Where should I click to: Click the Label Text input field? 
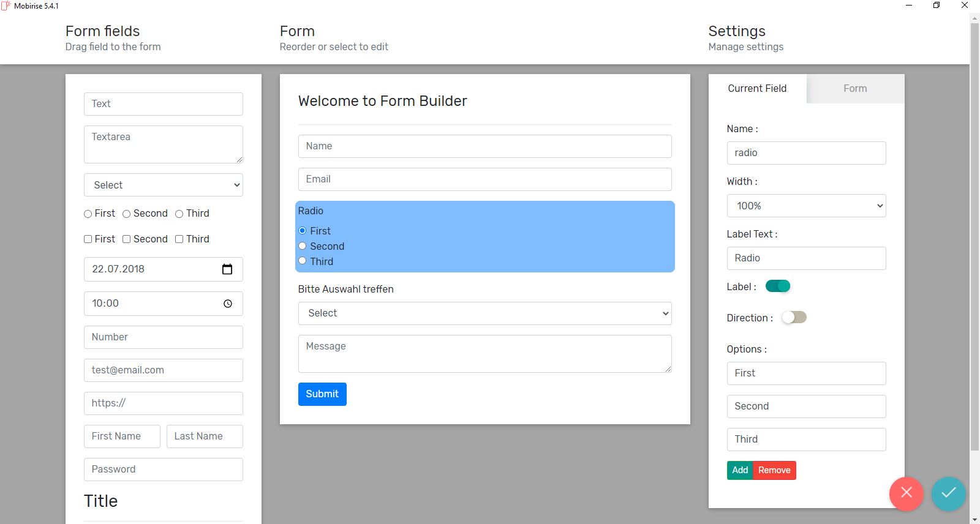pyautogui.click(x=806, y=258)
